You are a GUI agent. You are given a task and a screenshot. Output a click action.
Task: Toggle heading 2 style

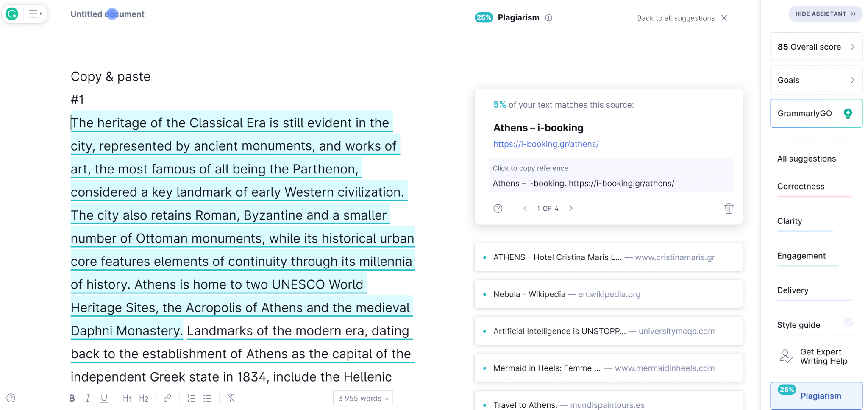coord(144,398)
